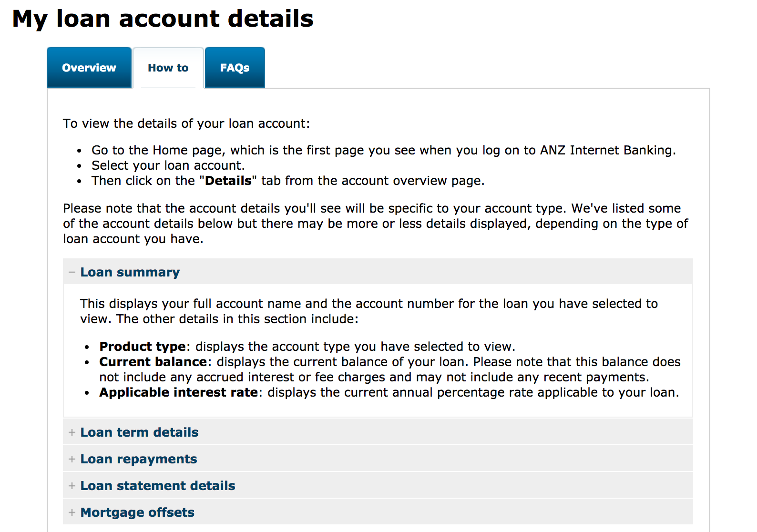
Task: Click the plus icon beside Loan statement details
Action: [72, 486]
